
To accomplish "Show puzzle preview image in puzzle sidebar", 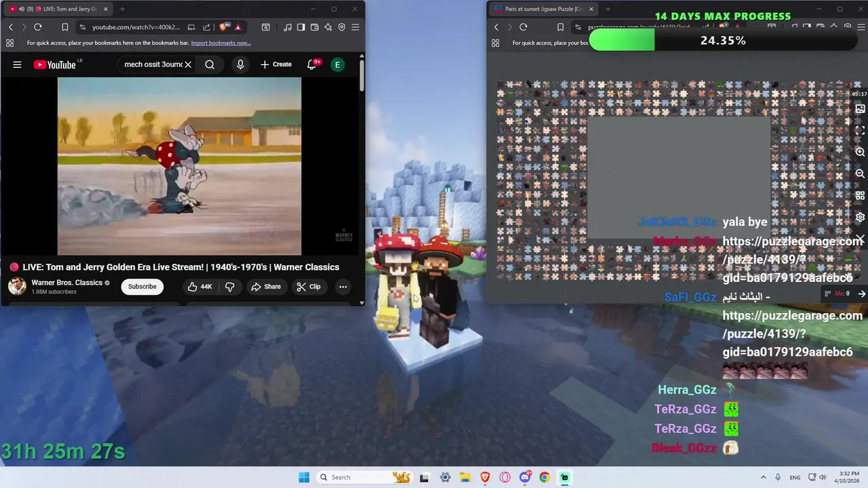I will pyautogui.click(x=860, y=109).
